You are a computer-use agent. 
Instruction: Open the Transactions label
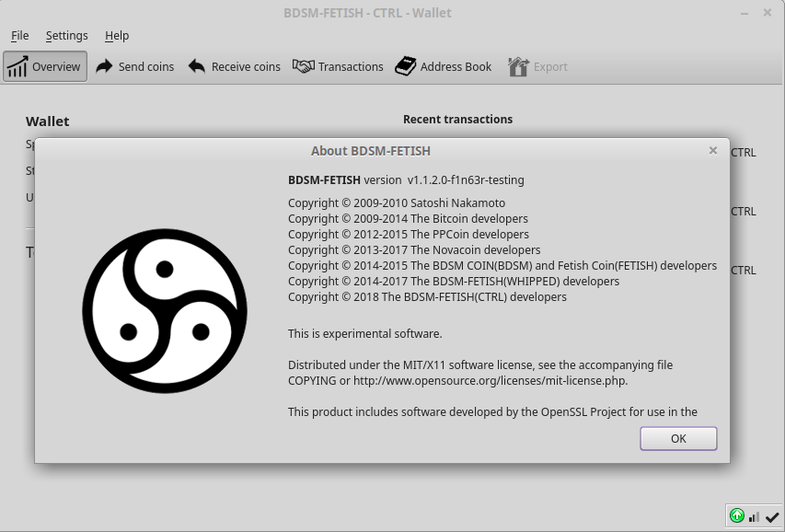pos(351,66)
